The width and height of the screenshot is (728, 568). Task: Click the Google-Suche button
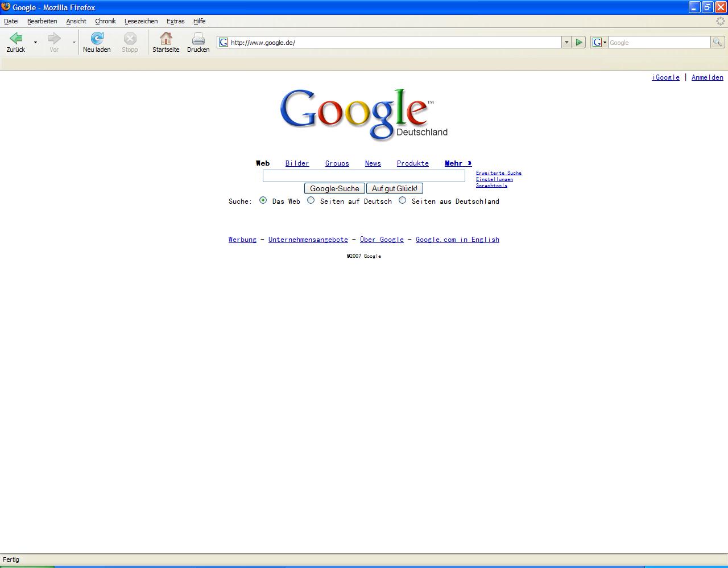click(x=334, y=188)
